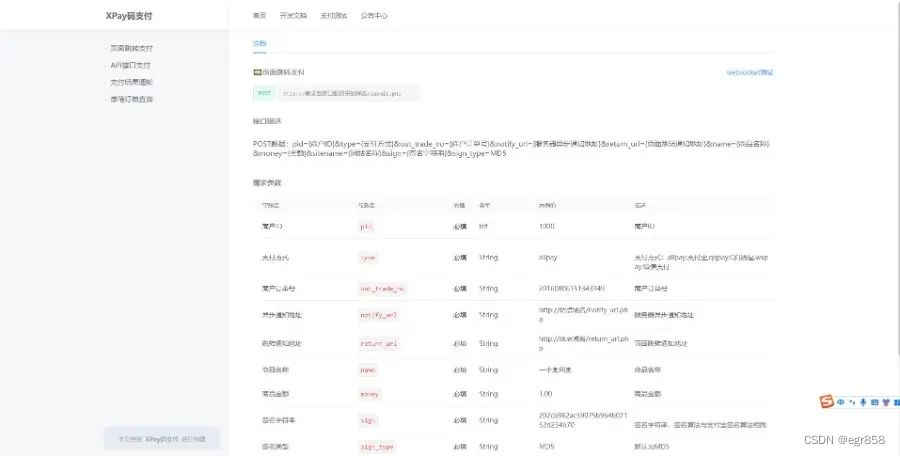This screenshot has height=456, width=900.
Task: Click the return_url.php example URL cell
Action: (583, 343)
